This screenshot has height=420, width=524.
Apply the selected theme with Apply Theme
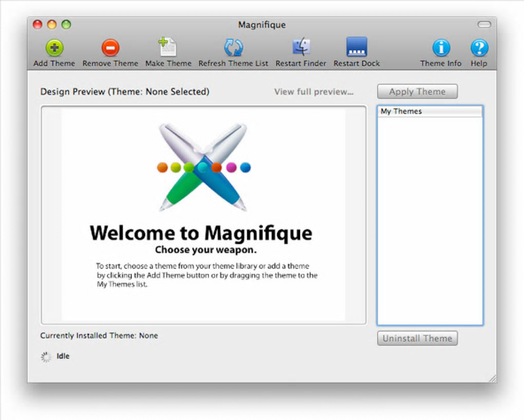(417, 92)
